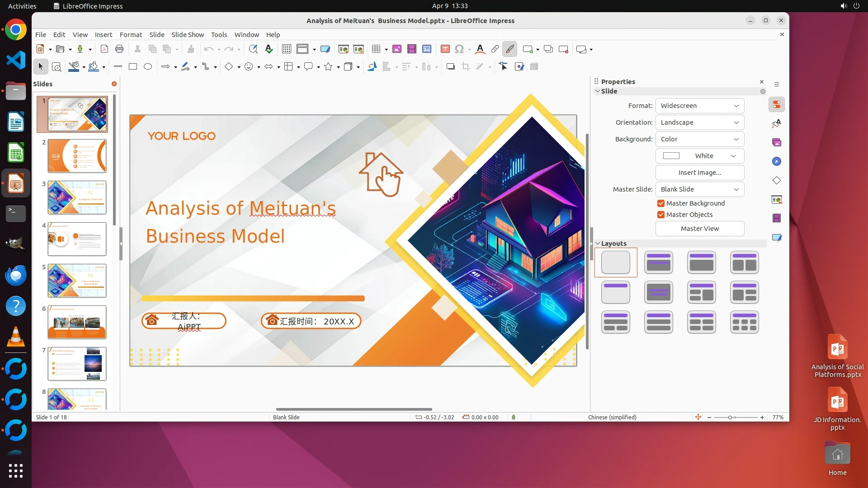Open the White background color picker
Viewport: 868px width, 488px height.
point(699,156)
